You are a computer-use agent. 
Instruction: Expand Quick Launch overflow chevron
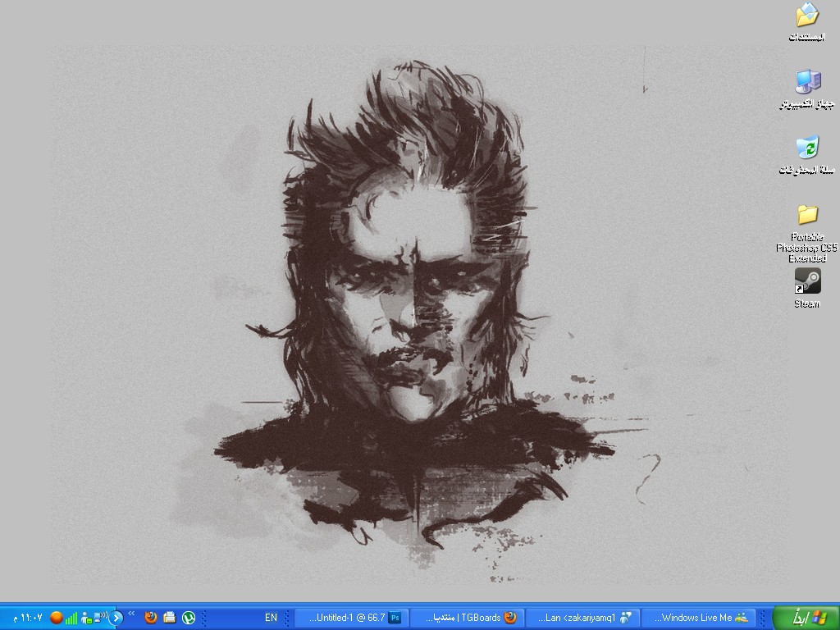[131, 614]
